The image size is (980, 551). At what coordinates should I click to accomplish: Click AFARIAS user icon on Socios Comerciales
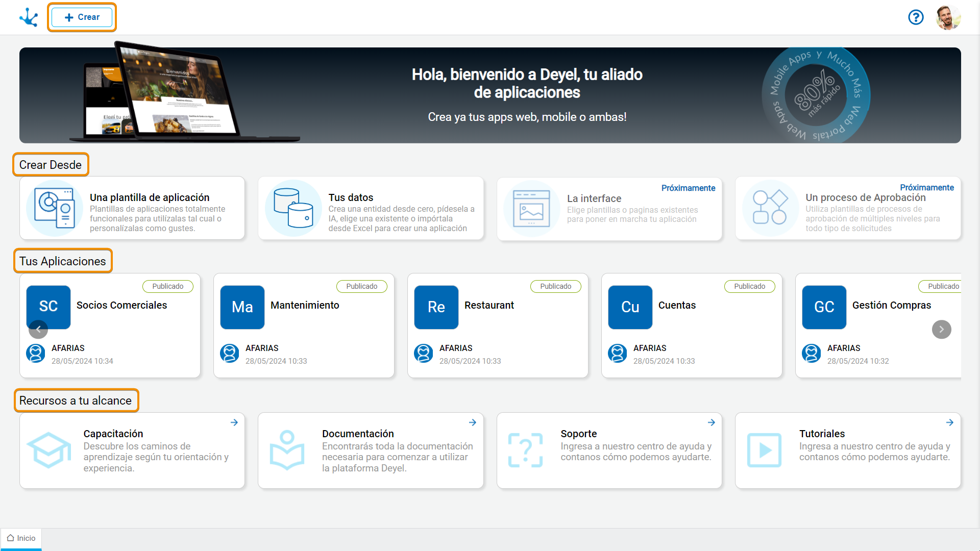36,353
